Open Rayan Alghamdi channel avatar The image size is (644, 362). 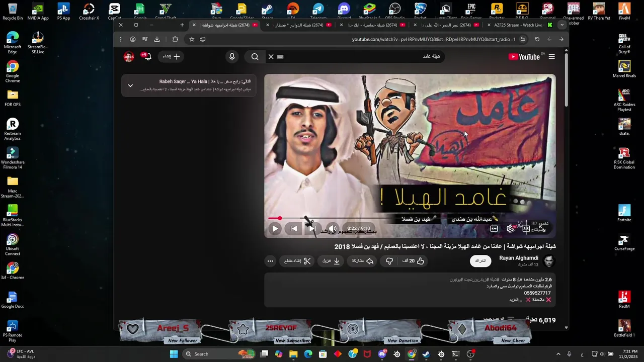(549, 261)
